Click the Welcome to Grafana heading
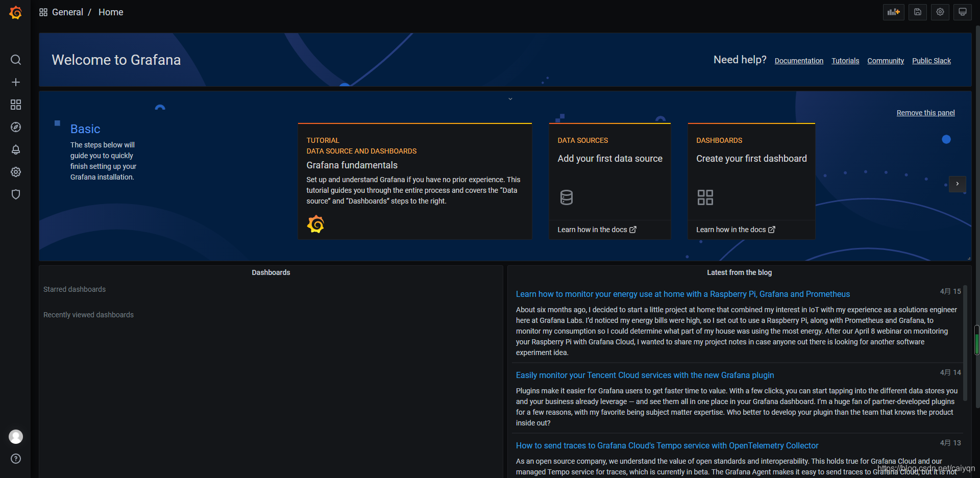 [116, 60]
